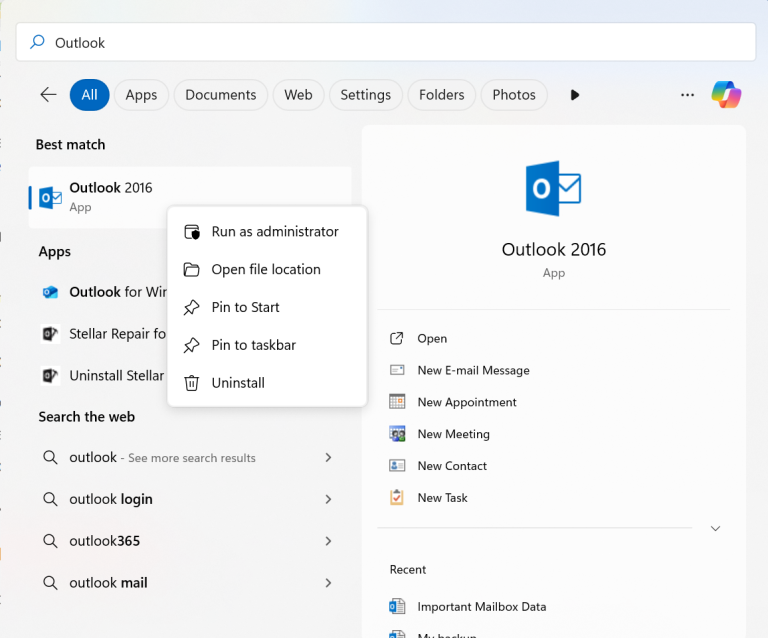Open the three-dot more options menu
The width and height of the screenshot is (768, 638).
click(687, 95)
